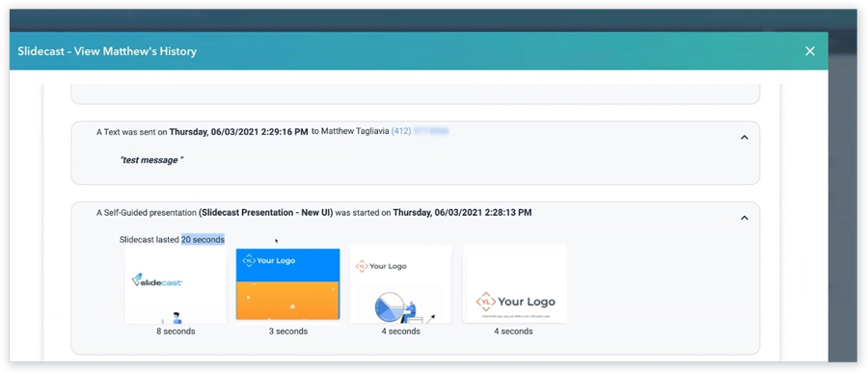This screenshot has width=868, height=373.
Task: Click the large orange YL icon in last slide
Action: [485, 302]
